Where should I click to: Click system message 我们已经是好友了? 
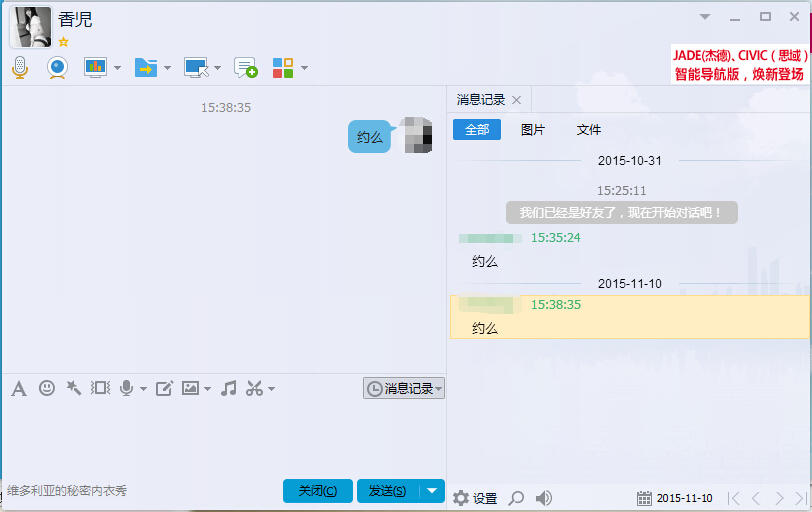pyautogui.click(x=621, y=212)
